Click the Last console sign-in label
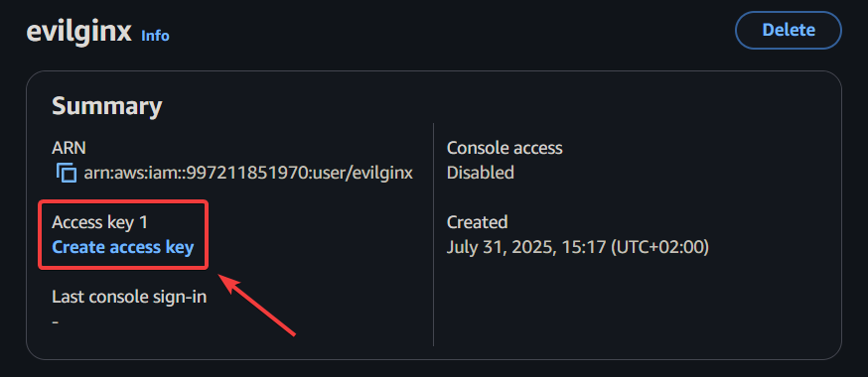 click(x=129, y=298)
